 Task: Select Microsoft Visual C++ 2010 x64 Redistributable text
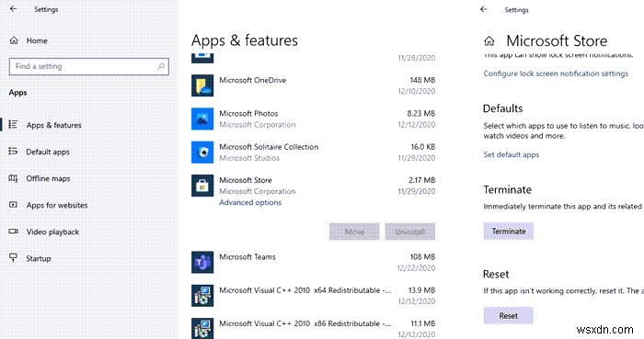(305, 290)
